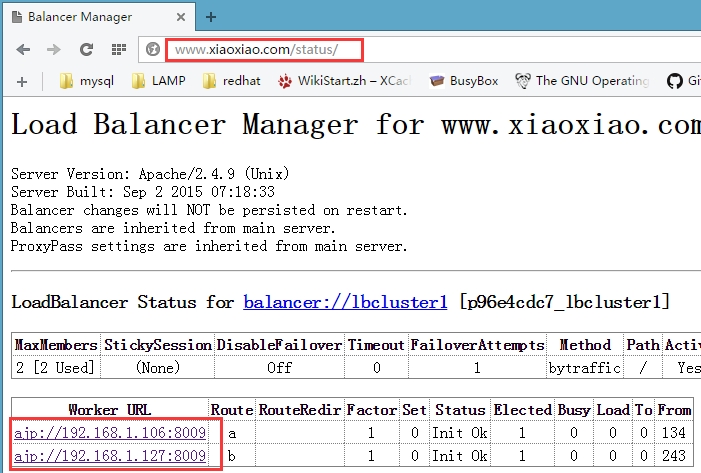Image resolution: width=701 pixels, height=473 pixels.
Task: Click route 'b' cell
Action: 232,456
